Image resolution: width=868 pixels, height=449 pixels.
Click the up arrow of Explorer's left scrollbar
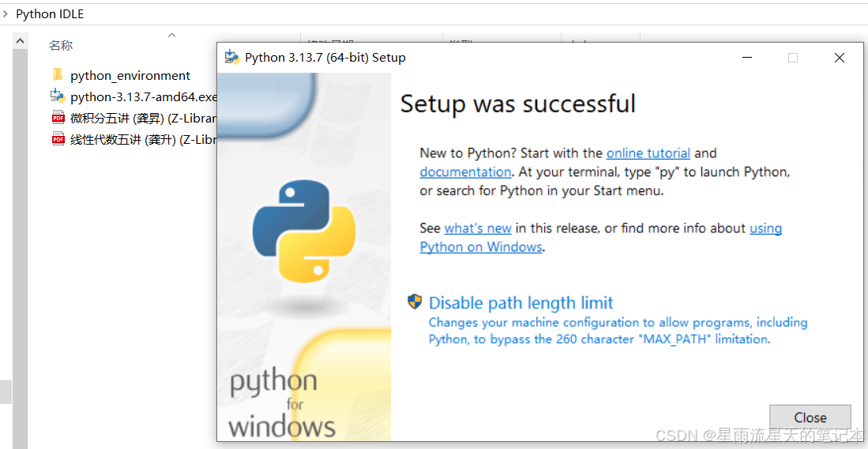20,41
